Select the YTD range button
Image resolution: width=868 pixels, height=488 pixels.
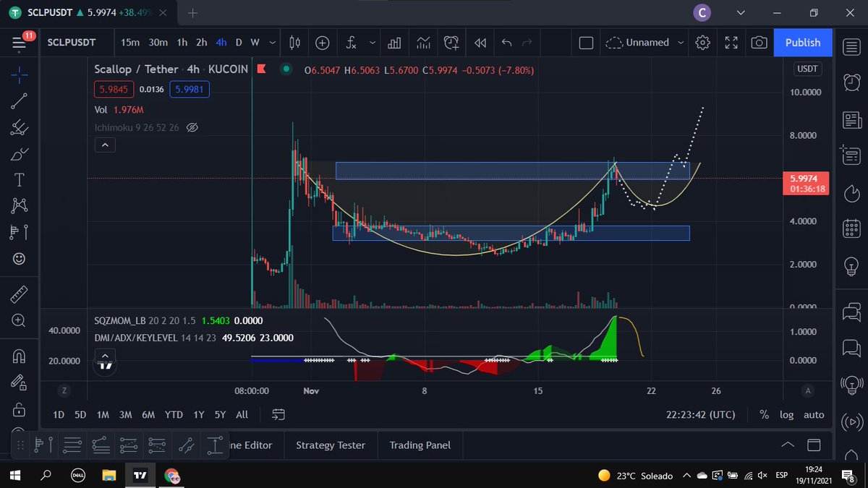tap(174, 414)
